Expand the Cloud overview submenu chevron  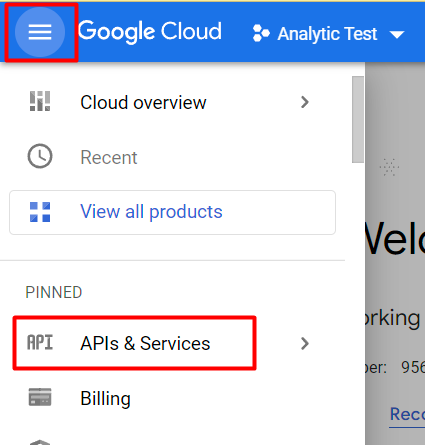(304, 102)
